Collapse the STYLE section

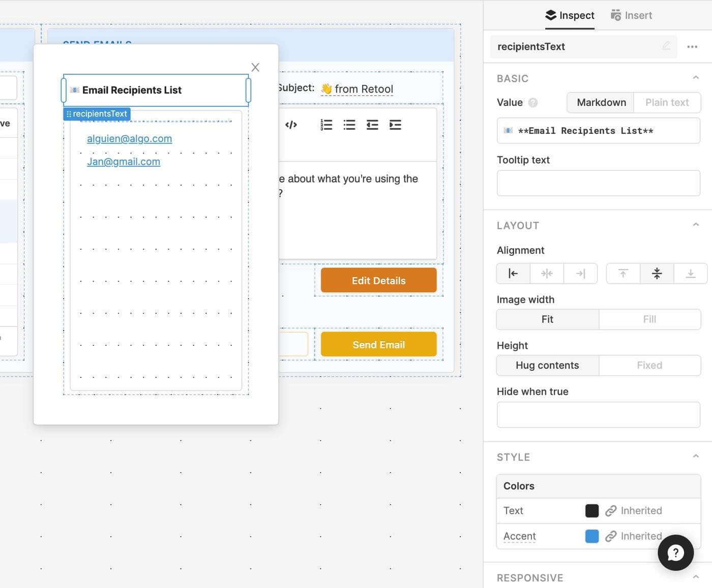[x=696, y=456]
